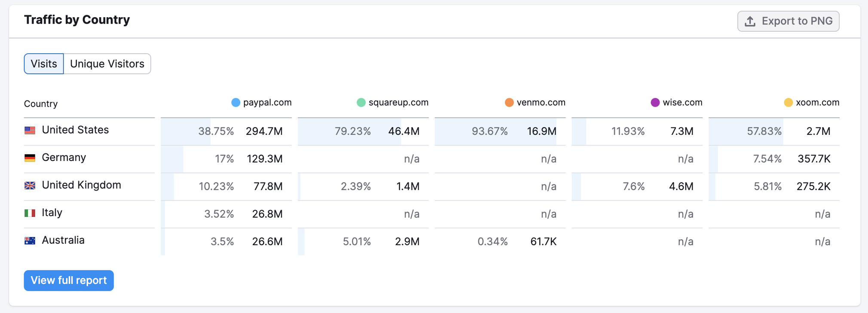Click the 0.34% Australia venmo share
Screen dimensions: 868x313
pos(492,242)
